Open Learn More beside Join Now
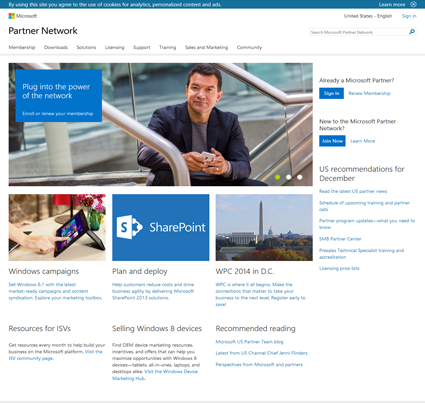This screenshot has width=425, height=403. (x=363, y=141)
